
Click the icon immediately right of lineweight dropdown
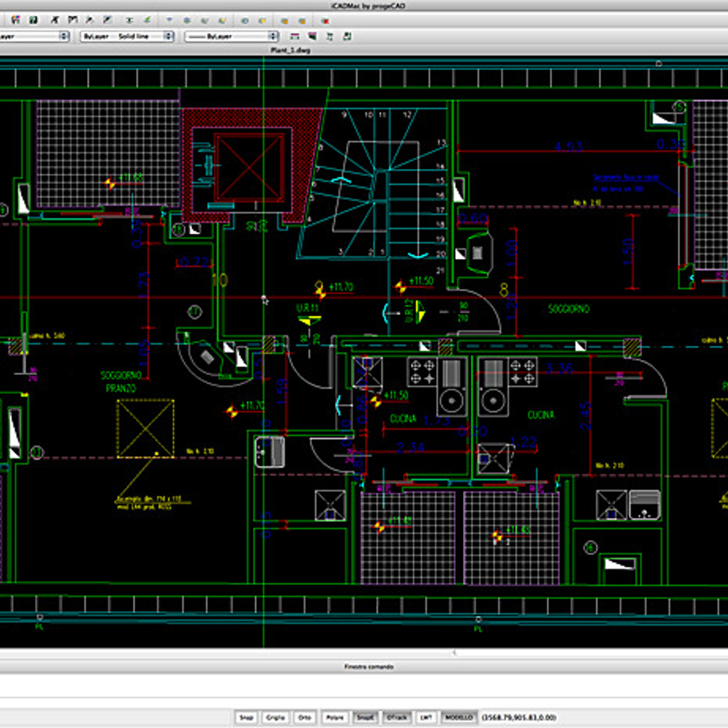pyautogui.click(x=295, y=36)
